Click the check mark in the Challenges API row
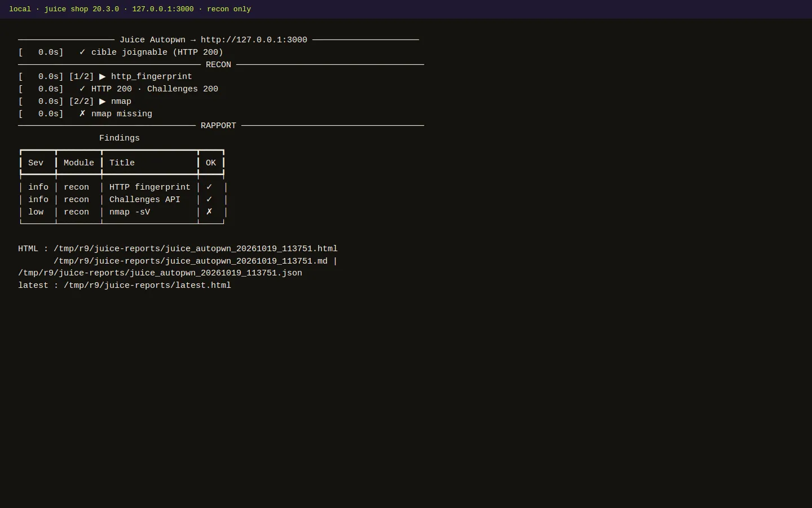The width and height of the screenshot is (812, 508). (x=209, y=199)
